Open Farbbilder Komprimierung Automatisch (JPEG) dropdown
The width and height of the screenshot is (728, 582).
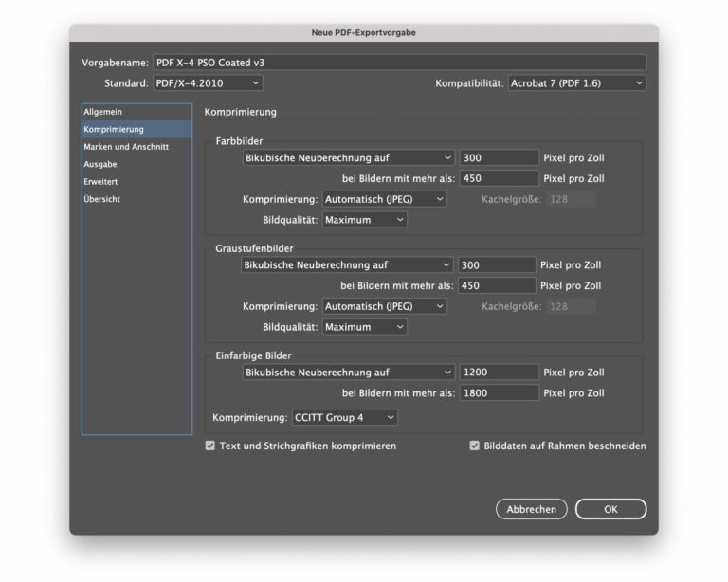(x=385, y=199)
